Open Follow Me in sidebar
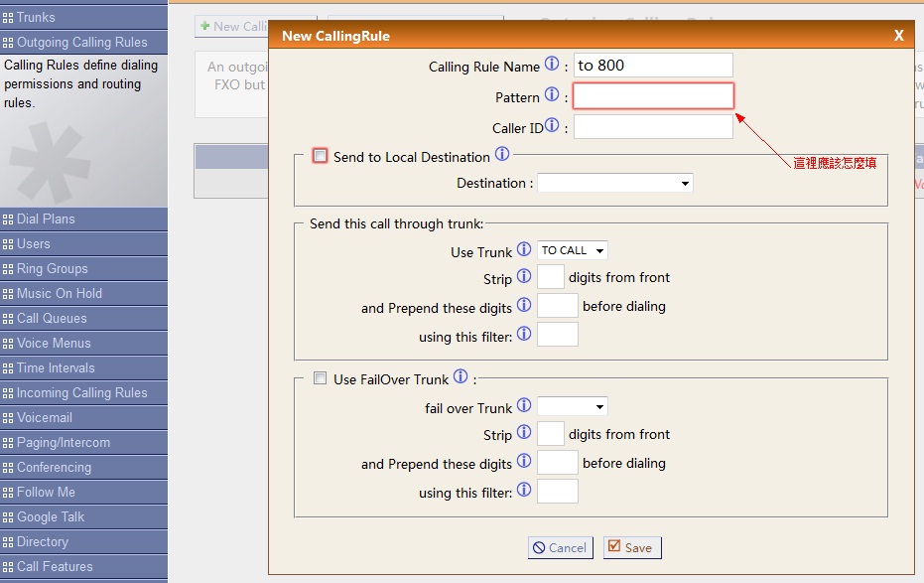Screen dimensions: 924x583 83,493
